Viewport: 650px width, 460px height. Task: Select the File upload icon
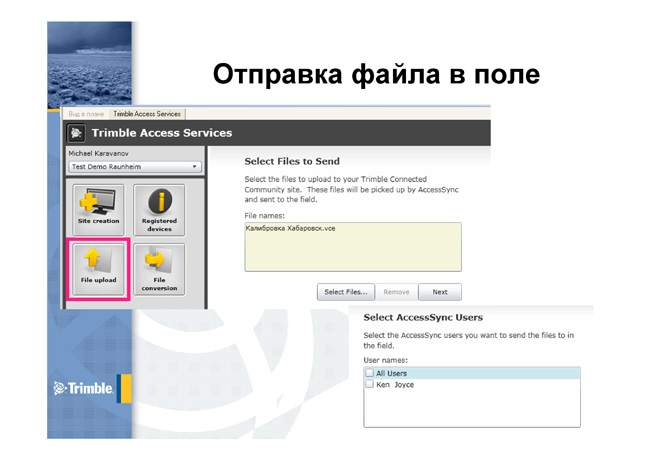99,269
